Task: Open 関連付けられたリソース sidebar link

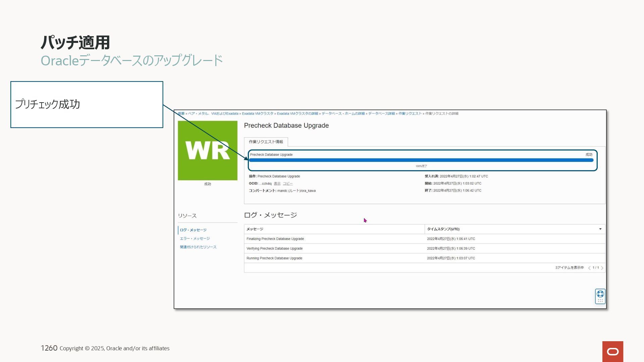Action: point(198,247)
